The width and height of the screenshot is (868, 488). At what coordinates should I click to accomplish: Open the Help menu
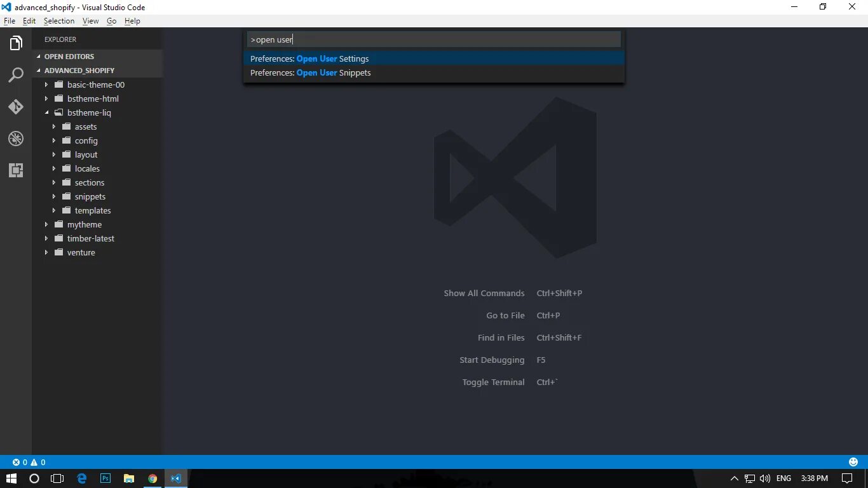pyautogui.click(x=132, y=21)
